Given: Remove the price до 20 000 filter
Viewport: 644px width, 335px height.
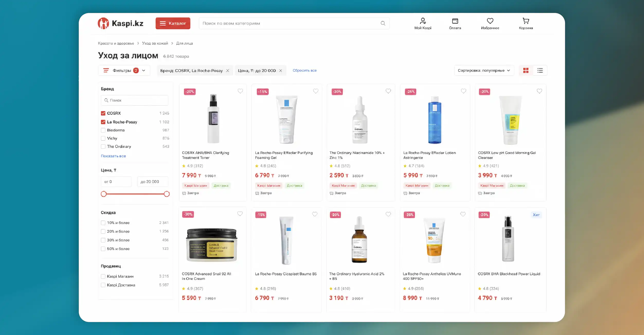Looking at the screenshot, I should click(280, 70).
